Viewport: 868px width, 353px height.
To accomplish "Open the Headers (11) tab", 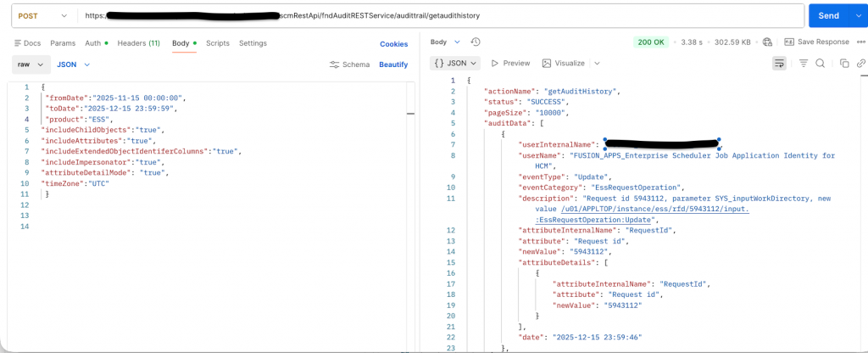I will pyautogui.click(x=138, y=43).
